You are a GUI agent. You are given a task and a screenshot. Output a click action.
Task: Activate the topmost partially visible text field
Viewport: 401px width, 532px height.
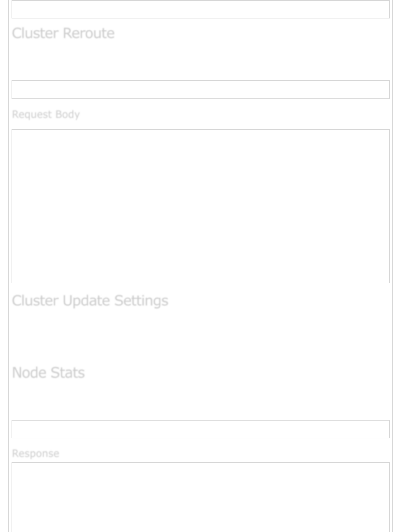[x=200, y=9]
